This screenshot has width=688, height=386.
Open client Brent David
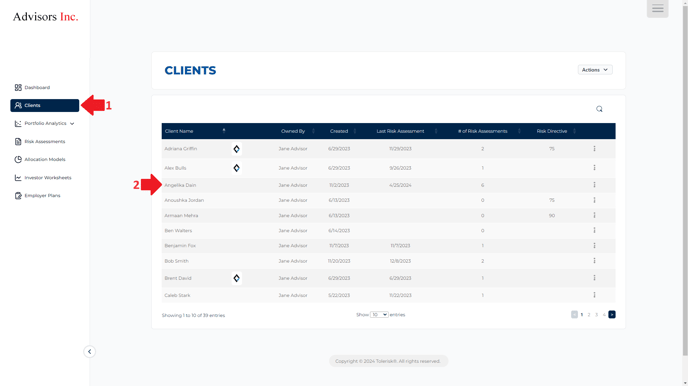click(x=178, y=278)
